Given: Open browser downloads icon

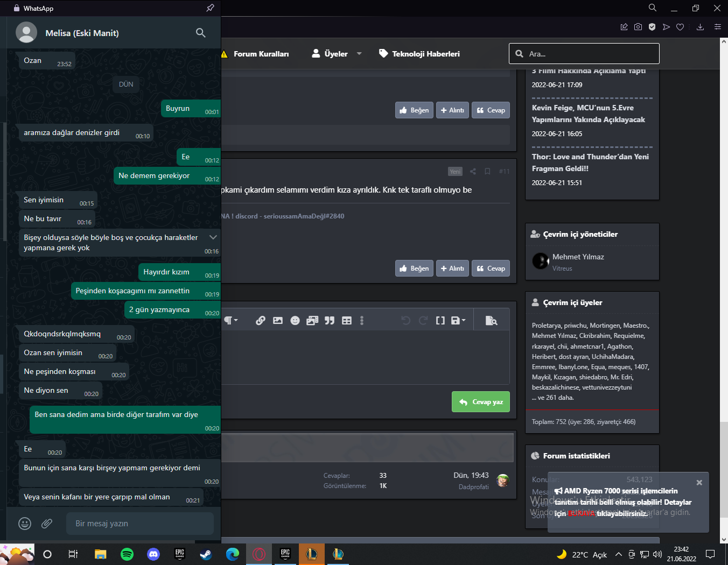Looking at the screenshot, I should click(x=700, y=27).
